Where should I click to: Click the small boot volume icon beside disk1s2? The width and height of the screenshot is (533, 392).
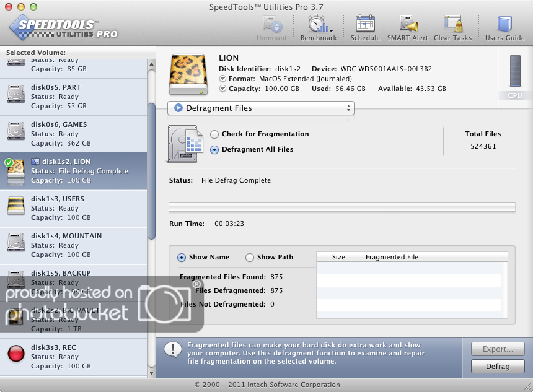pyautogui.click(x=35, y=162)
